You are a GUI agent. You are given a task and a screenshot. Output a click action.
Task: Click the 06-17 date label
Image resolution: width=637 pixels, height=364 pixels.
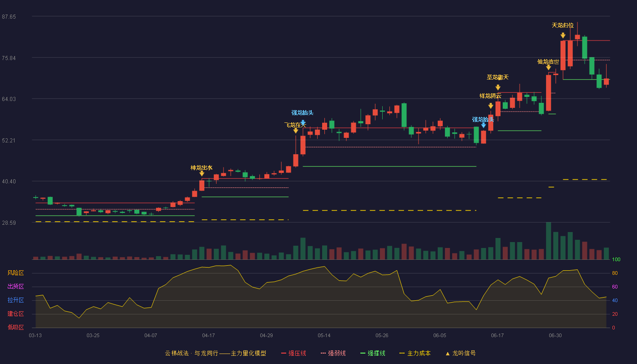tap(497, 335)
